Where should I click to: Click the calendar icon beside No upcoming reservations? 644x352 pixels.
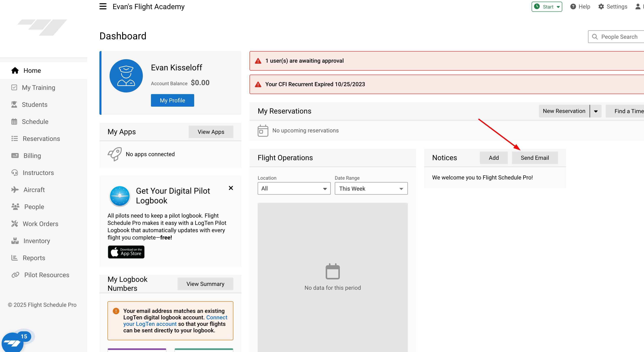[263, 131]
